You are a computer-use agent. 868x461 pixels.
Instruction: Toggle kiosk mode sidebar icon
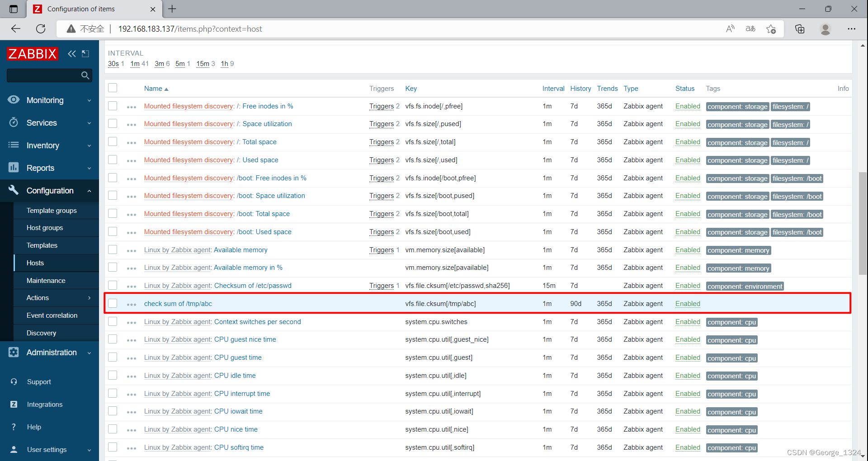pyautogui.click(x=85, y=54)
